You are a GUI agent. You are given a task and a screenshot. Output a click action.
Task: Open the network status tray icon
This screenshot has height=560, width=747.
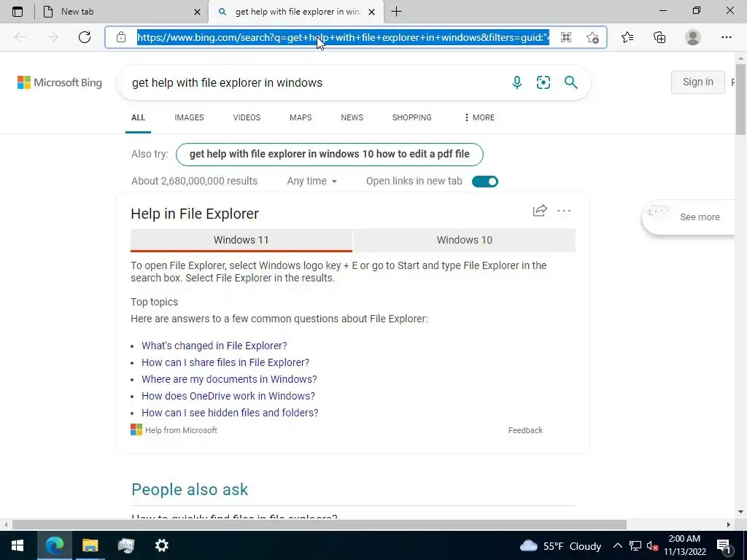click(x=635, y=545)
